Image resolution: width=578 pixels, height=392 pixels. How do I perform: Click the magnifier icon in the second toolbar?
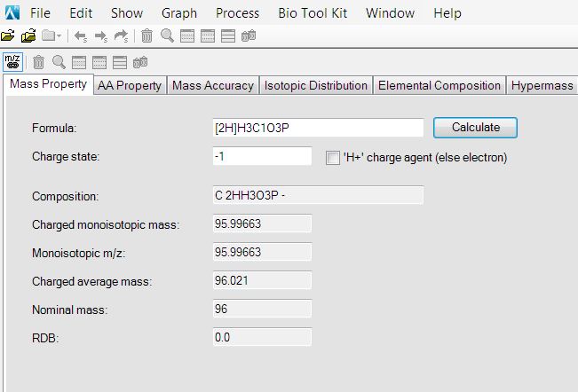pyautogui.click(x=59, y=63)
